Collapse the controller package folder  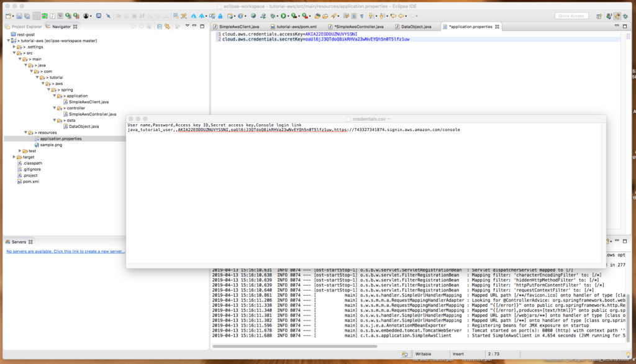click(55, 108)
